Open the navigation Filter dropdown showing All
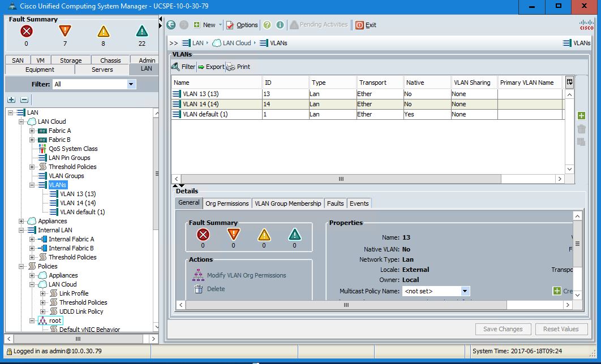601x364 pixels. [131, 84]
